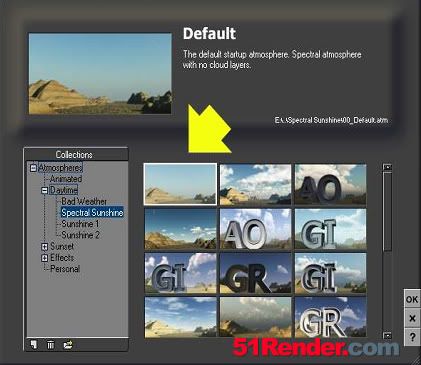Click the new collection icon below Collections
The image size is (421, 365).
pyautogui.click(x=33, y=344)
